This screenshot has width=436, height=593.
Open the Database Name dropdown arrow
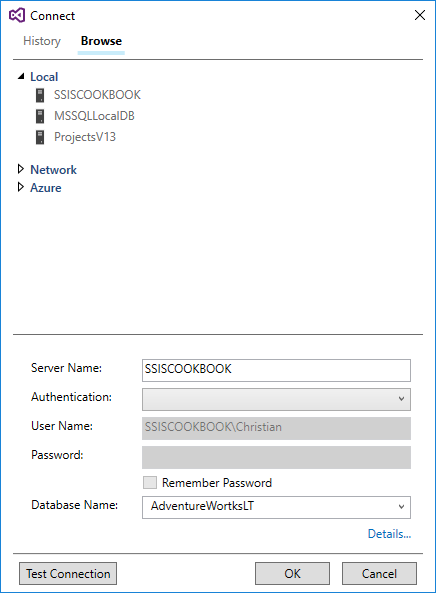401,507
